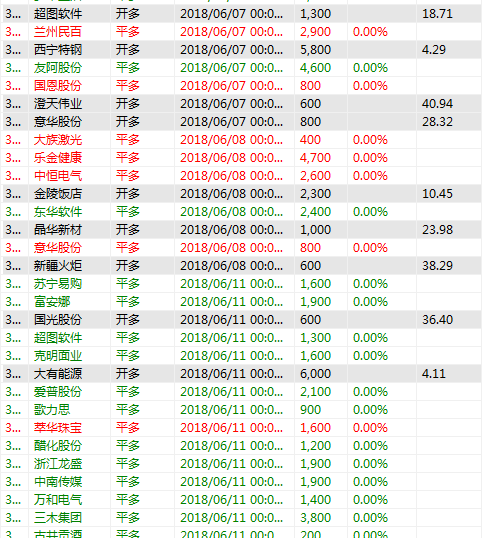Click the 三木集团 row with 3,800 shares

point(241,517)
